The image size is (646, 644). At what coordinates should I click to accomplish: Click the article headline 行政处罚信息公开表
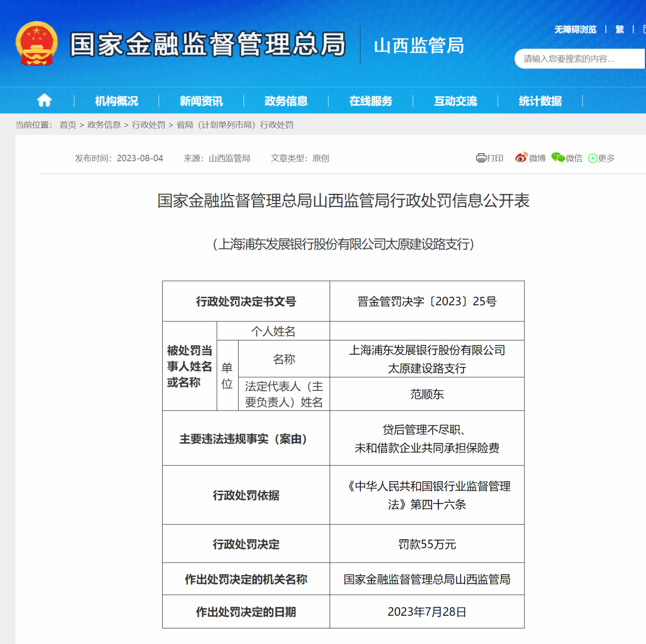click(x=343, y=201)
